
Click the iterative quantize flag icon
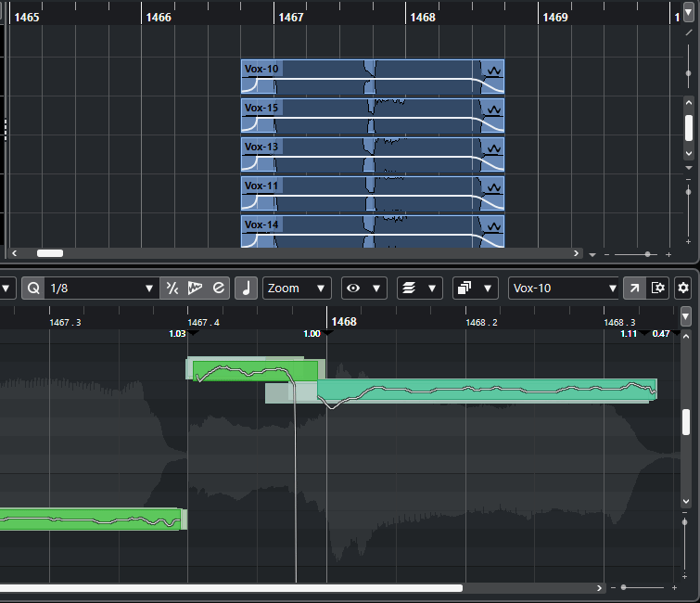pos(195,289)
